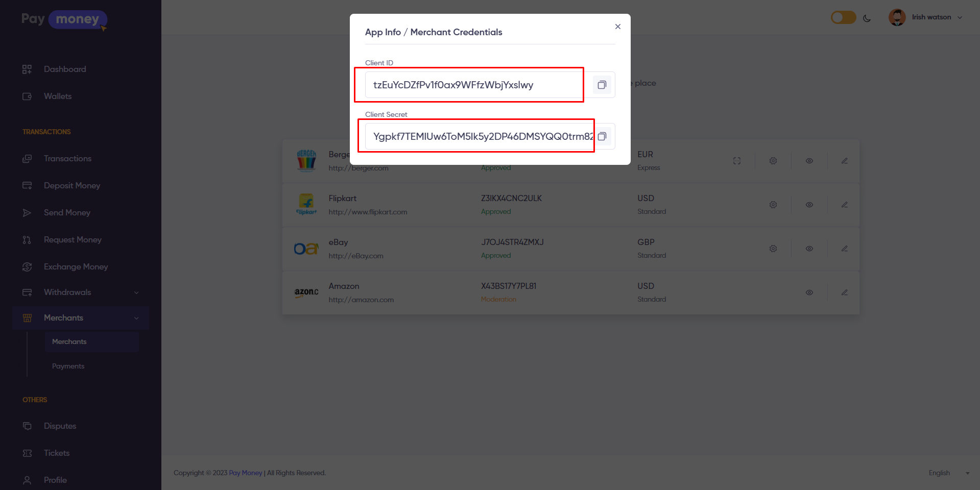Toggle the dark mode switch
The height and width of the screenshot is (490, 980).
tap(843, 18)
